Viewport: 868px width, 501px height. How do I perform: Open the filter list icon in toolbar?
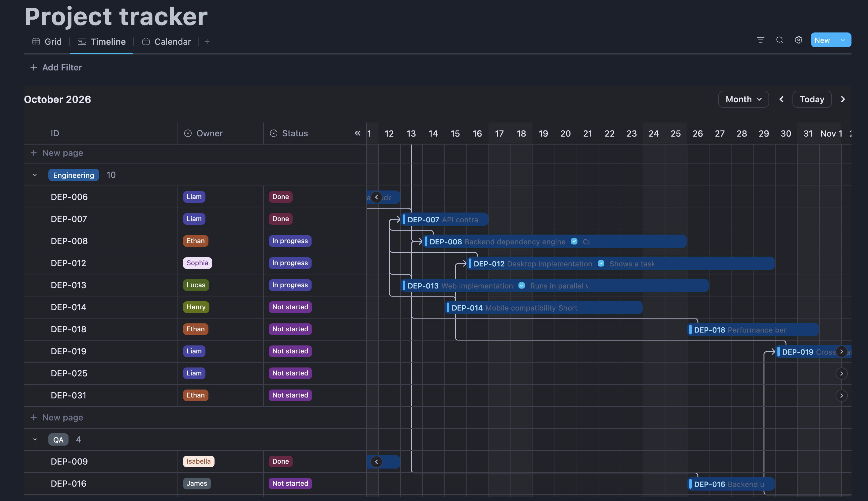point(760,40)
